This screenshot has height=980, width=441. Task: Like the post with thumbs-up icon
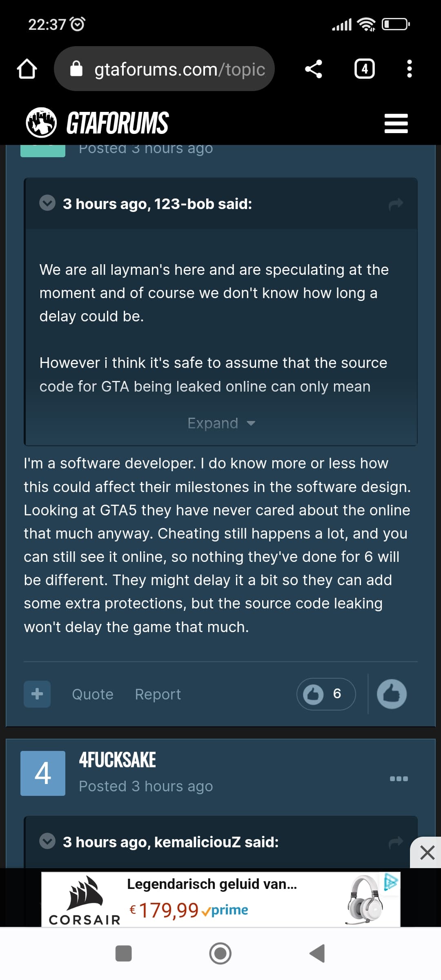click(392, 694)
